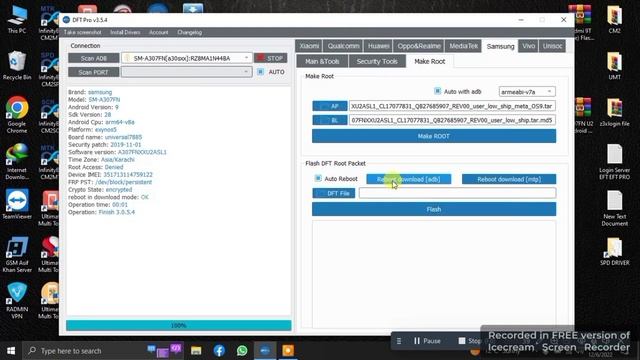Screen dimensions: 640x360
Task: Open Windows Start menu
Action: click(x=11, y=351)
